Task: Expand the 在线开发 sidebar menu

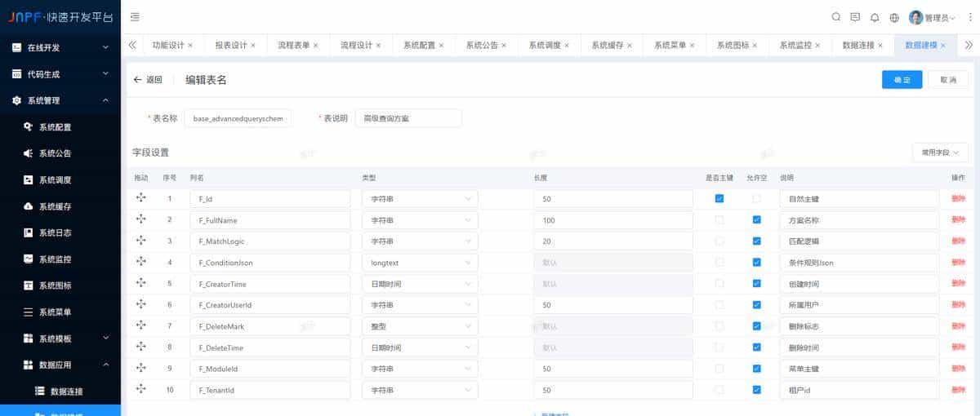Action: coord(60,47)
